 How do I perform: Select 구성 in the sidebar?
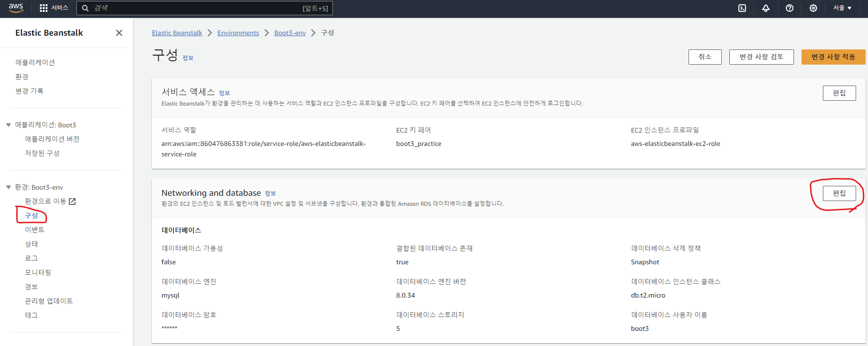tap(31, 215)
